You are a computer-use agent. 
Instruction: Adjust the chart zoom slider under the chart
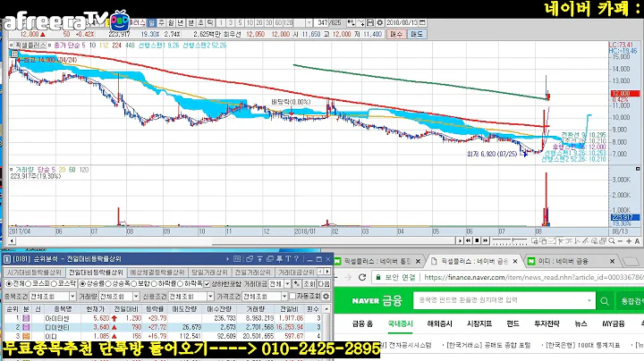click(x=509, y=240)
